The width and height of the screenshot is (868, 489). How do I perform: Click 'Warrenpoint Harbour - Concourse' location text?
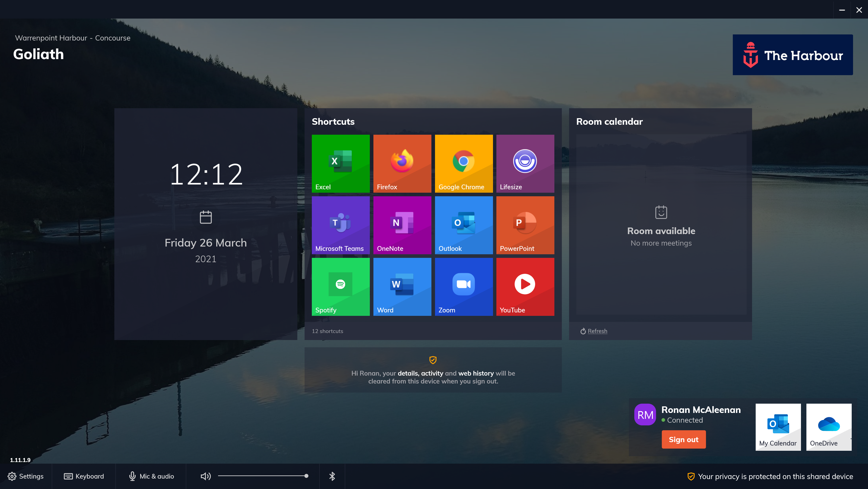[73, 38]
